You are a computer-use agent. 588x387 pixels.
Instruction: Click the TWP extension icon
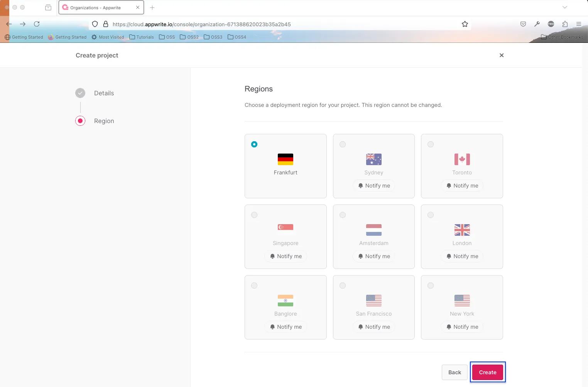551,24
